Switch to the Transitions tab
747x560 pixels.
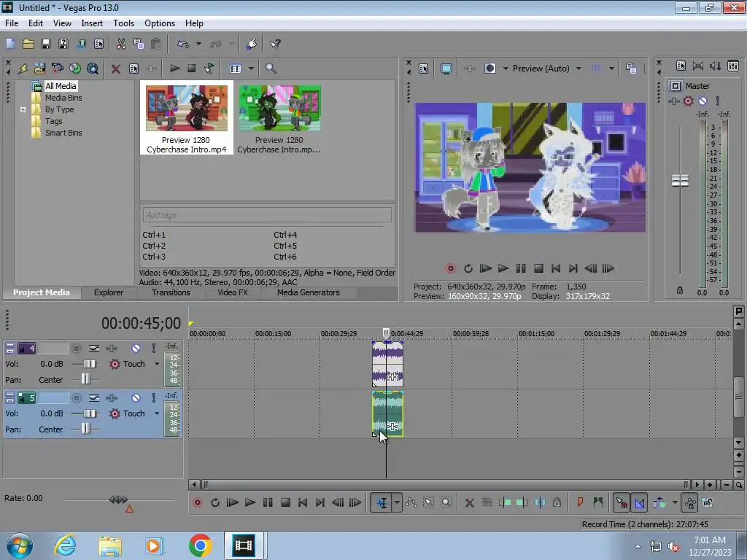[171, 293]
